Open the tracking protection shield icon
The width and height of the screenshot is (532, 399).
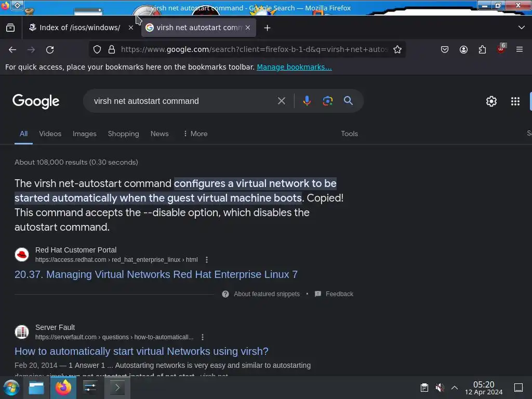point(97,49)
